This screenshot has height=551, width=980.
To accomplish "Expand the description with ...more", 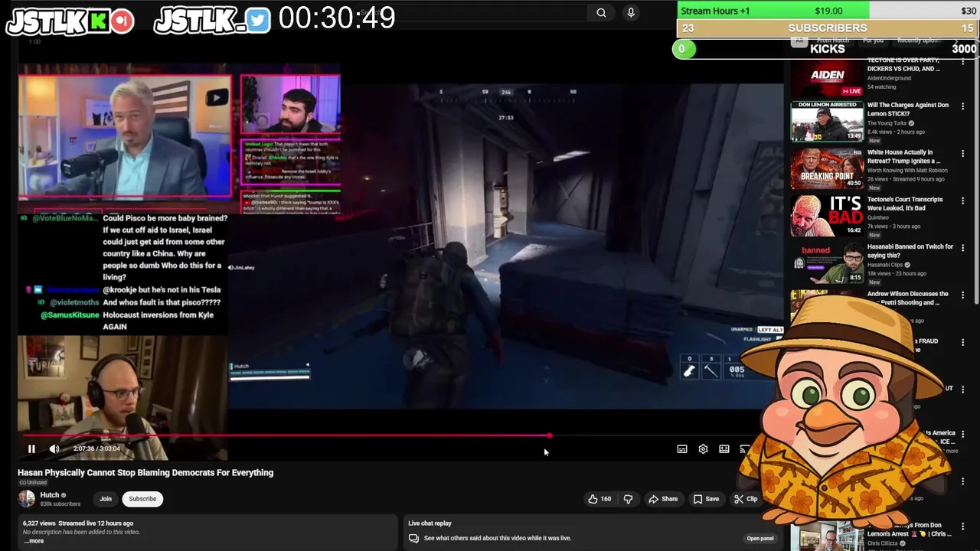I will (34, 541).
